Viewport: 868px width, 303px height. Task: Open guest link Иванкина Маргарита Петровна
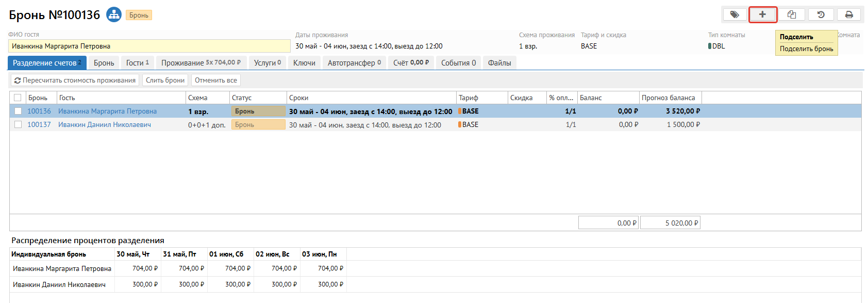(107, 111)
